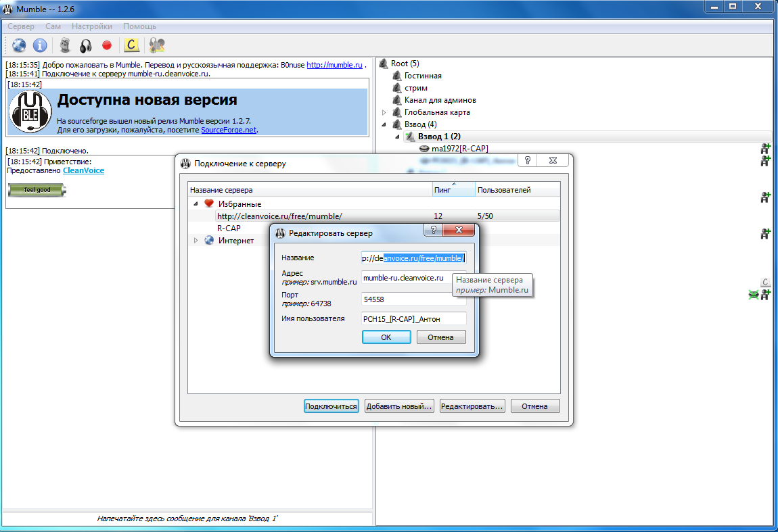Close the Редактировать сервер dialog
This screenshot has height=532, width=778.
pyautogui.click(x=459, y=230)
